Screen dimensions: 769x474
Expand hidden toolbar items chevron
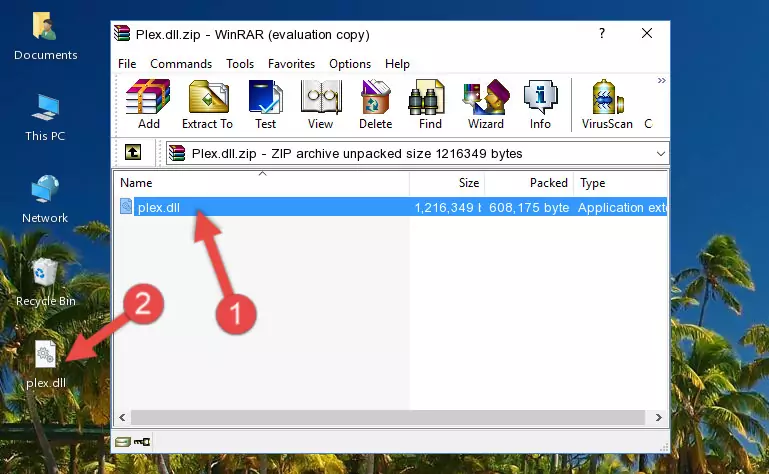point(661,80)
